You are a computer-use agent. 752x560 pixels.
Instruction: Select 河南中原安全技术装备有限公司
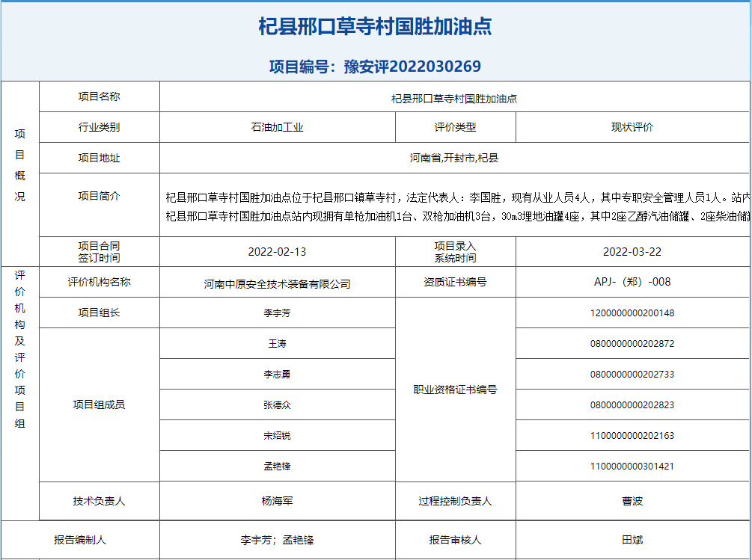[277, 285]
